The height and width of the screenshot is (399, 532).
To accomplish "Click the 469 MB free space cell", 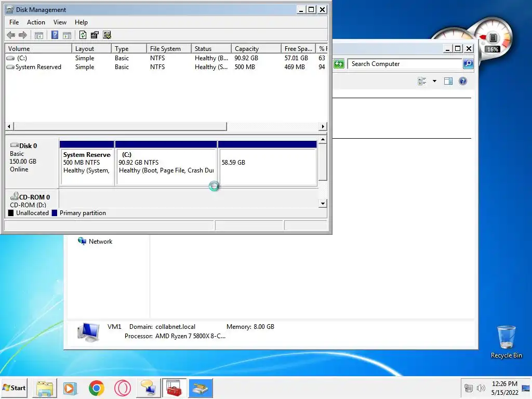I will pyautogui.click(x=295, y=67).
